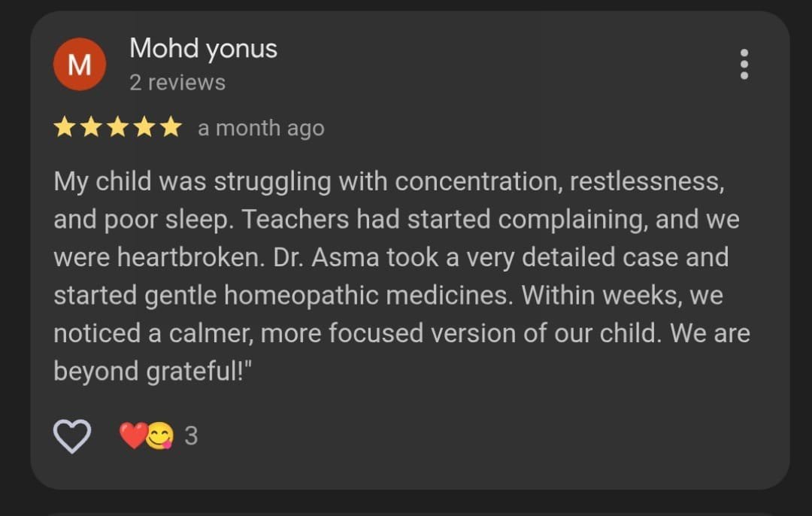This screenshot has width=812, height=516.
Task: View the reviewer's "2 reviews" count
Action: 177,82
